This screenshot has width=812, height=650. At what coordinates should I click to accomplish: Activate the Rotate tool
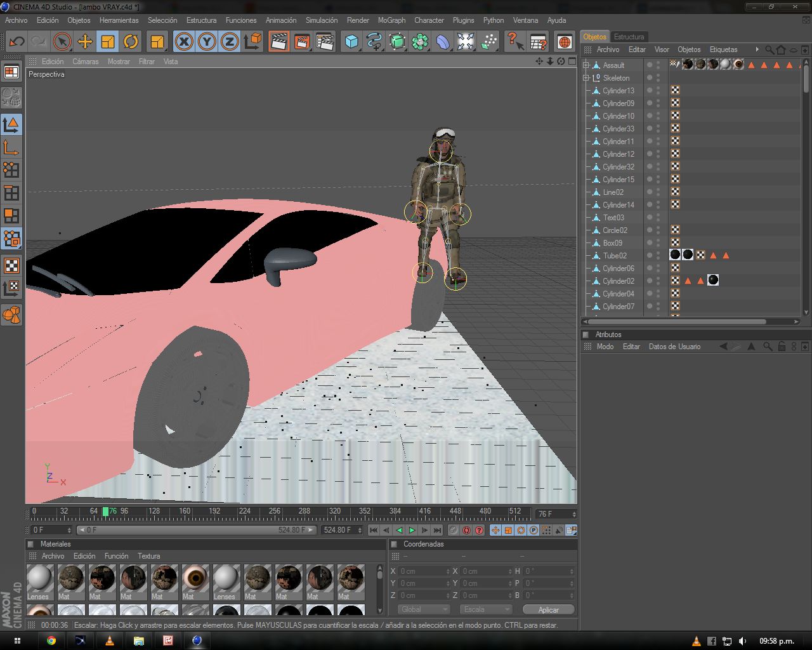pos(131,42)
